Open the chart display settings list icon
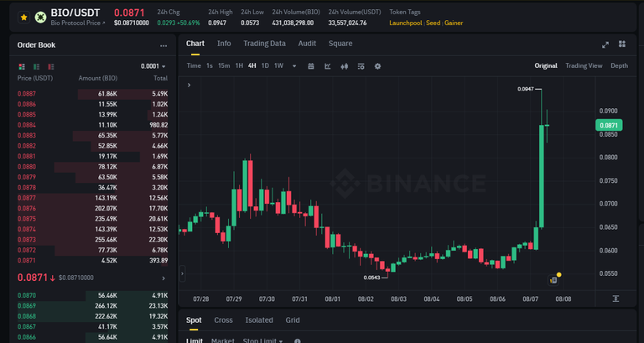 (361, 66)
